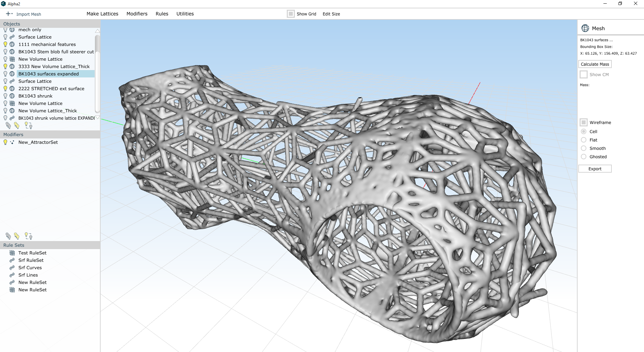
Task: Click the mesh icon of 2222 STRETCHED ext surface
Action: pos(12,89)
